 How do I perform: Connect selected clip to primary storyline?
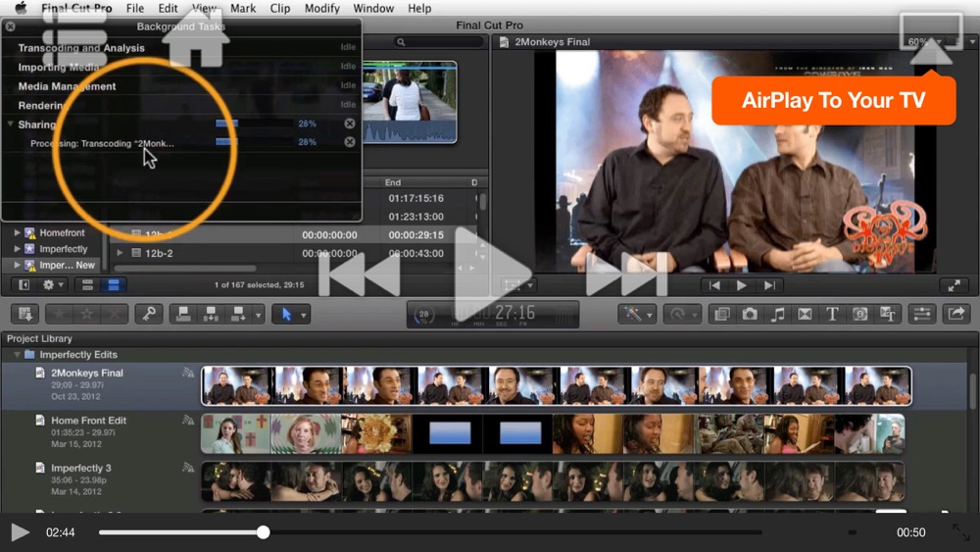pyautogui.click(x=183, y=314)
